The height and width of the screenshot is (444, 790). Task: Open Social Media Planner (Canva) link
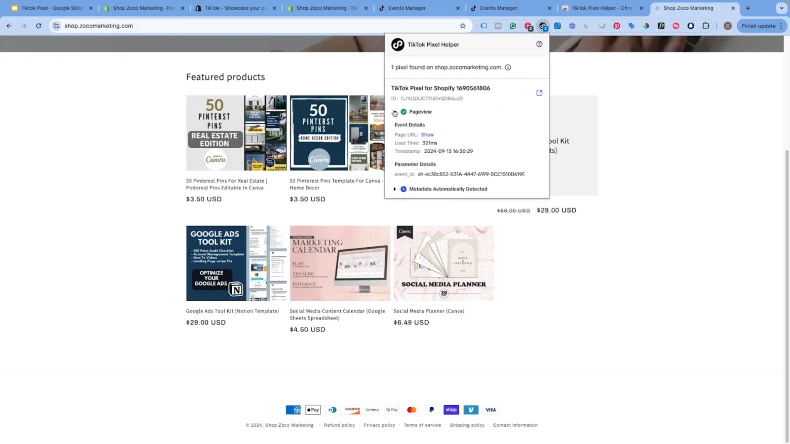tap(429, 311)
